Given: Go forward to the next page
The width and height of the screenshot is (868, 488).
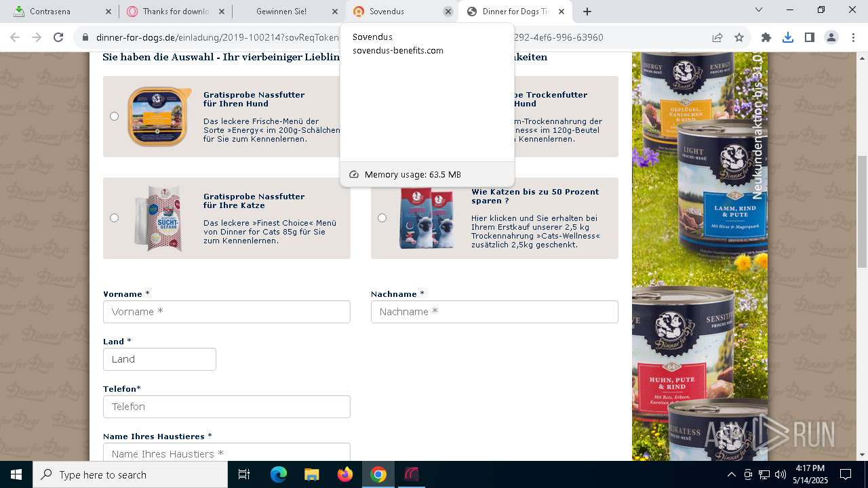Looking at the screenshot, I should click(x=37, y=37).
